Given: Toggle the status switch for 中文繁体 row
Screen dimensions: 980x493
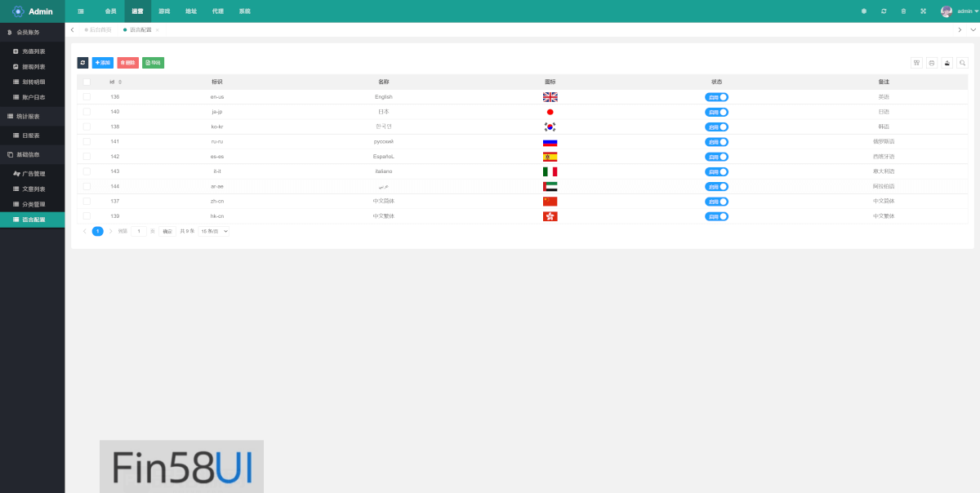Looking at the screenshot, I should click(x=716, y=216).
